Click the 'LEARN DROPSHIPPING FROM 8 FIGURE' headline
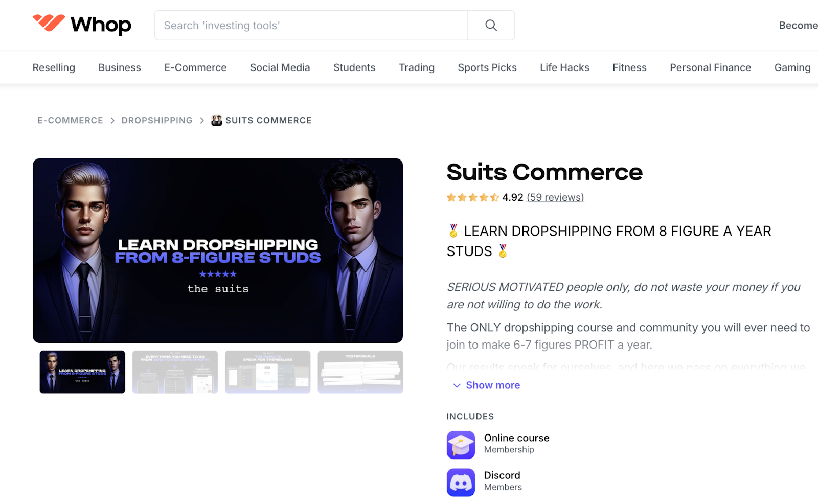 coord(609,241)
